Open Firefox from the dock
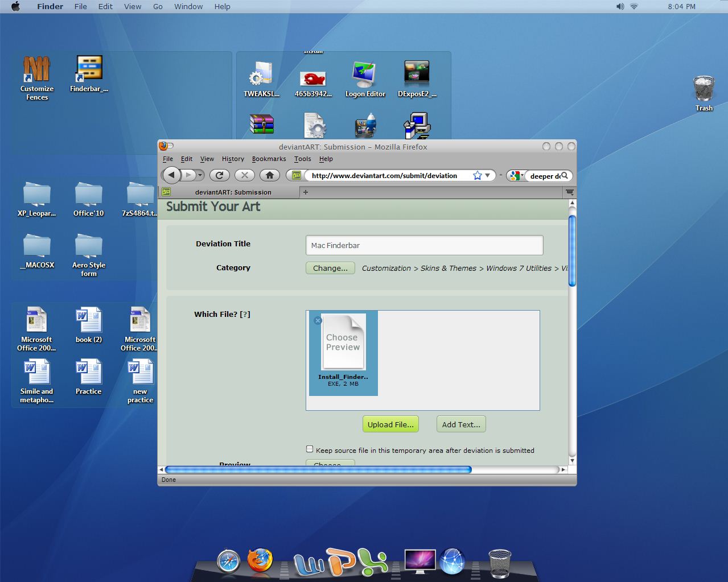Viewport: 728px width, 582px height. point(260,560)
